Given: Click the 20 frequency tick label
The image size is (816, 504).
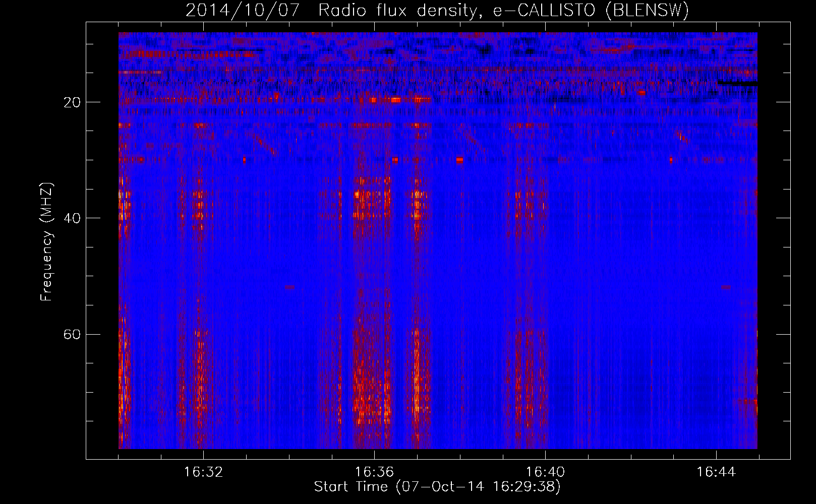Looking at the screenshot, I should tap(72, 102).
